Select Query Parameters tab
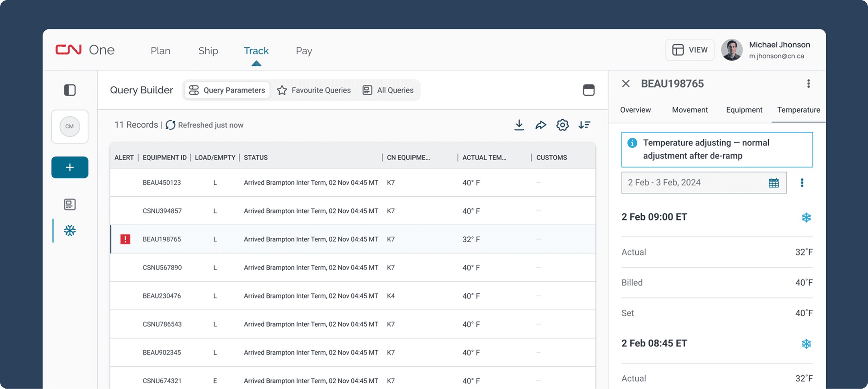This screenshot has height=389, width=868. pos(227,90)
